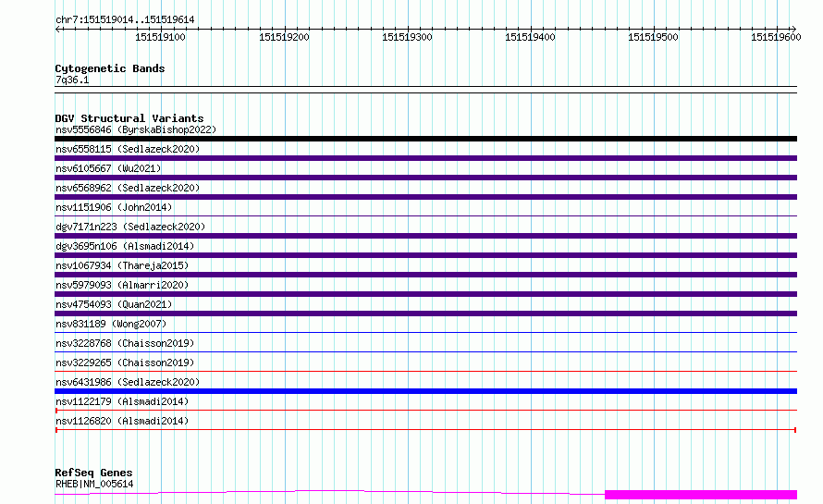This screenshot has height=504, width=823.
Task: Click the purple bar under dgv3695n106
Action: click(x=425, y=255)
